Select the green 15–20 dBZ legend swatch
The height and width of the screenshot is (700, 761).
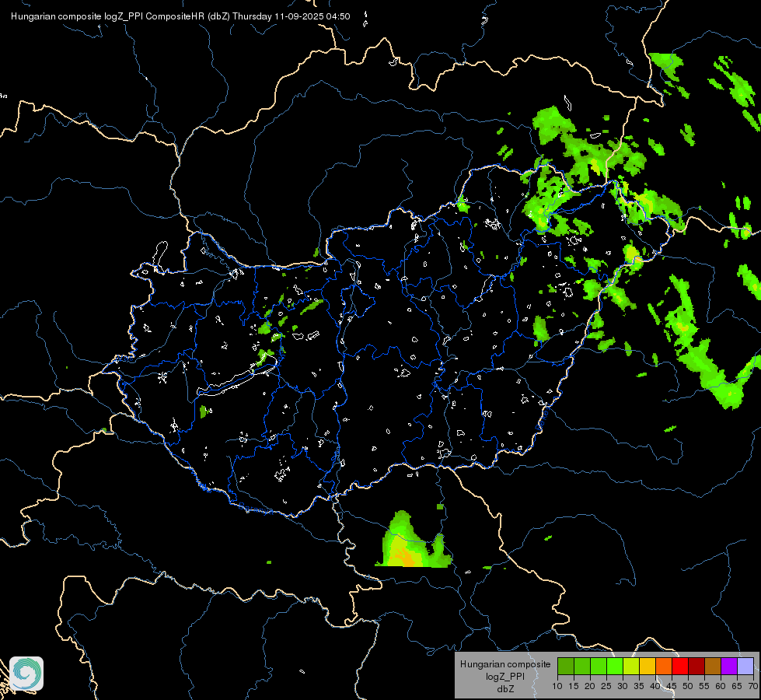[582, 666]
